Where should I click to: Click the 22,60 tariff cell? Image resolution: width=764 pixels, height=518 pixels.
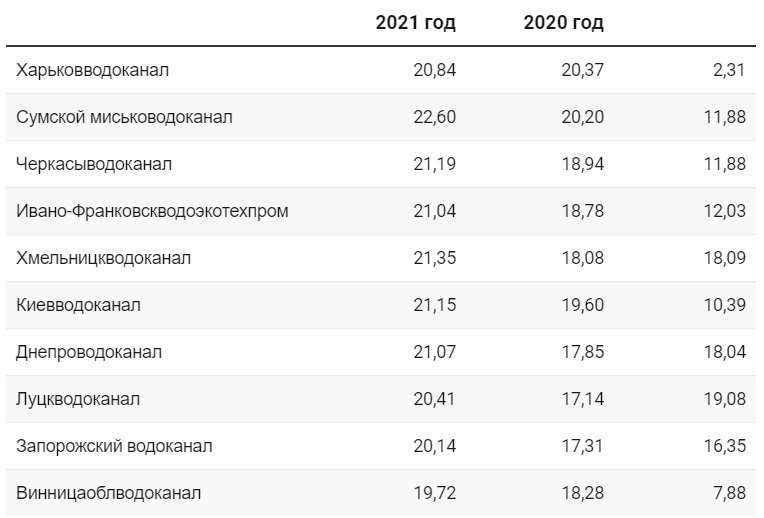tap(435, 117)
